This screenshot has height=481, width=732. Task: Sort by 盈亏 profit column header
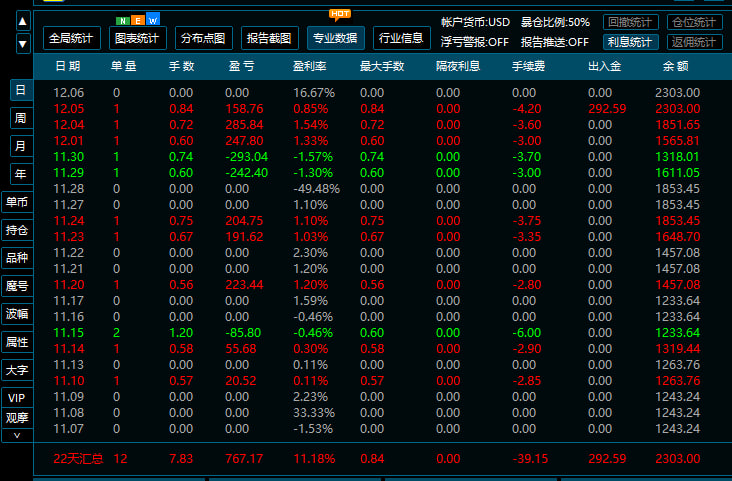click(241, 66)
